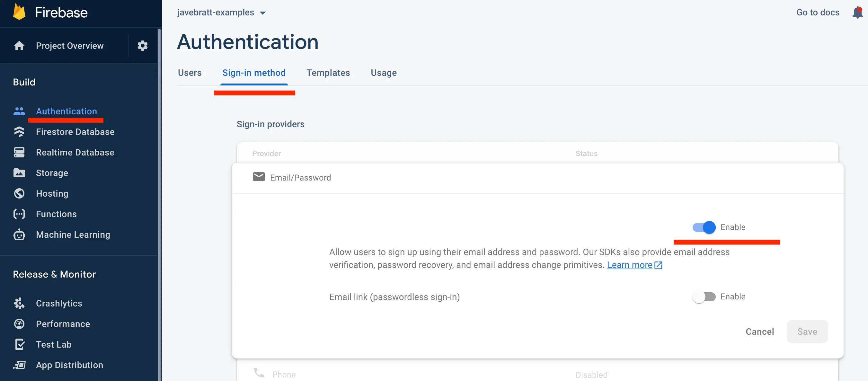Switch to the Templates tab
The width and height of the screenshot is (868, 381).
point(327,73)
